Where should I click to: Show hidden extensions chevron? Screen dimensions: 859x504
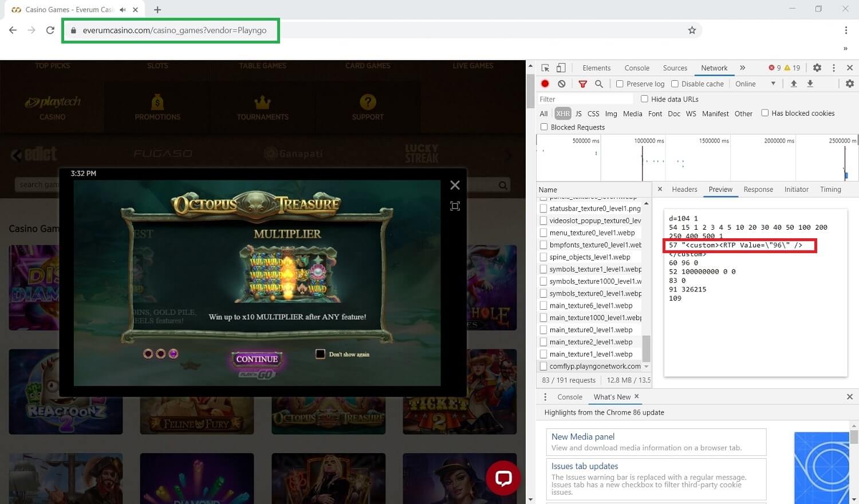pyautogui.click(x=845, y=49)
